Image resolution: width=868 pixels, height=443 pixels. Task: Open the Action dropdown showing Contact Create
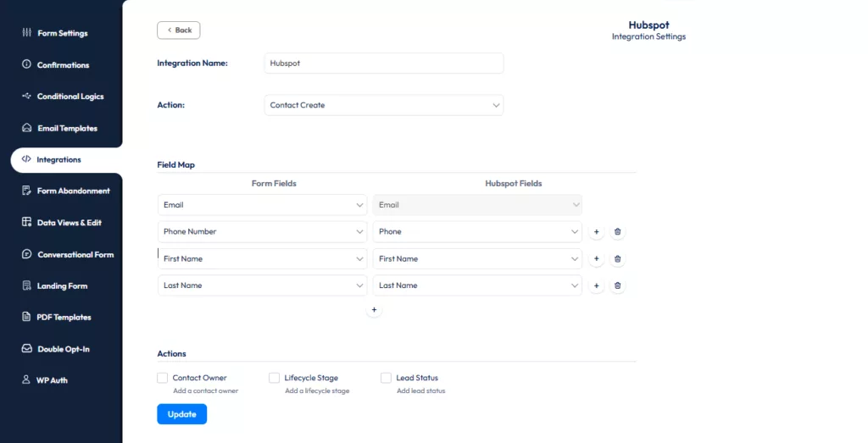384,105
